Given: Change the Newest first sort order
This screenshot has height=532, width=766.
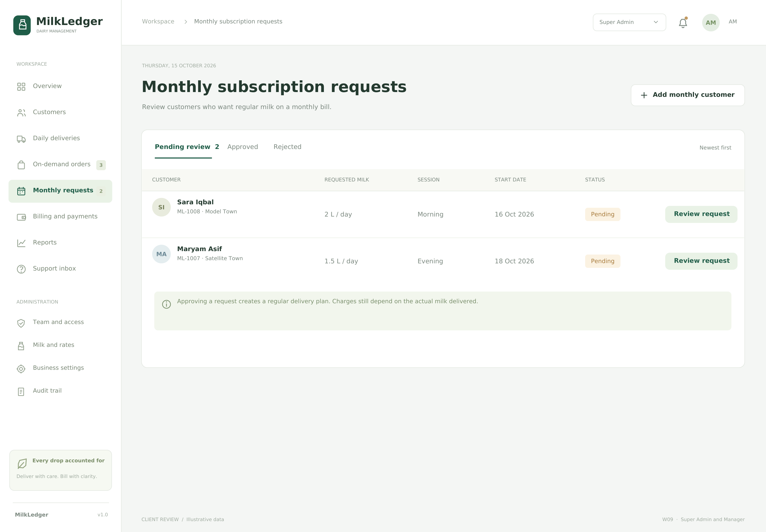Looking at the screenshot, I should [x=715, y=148].
